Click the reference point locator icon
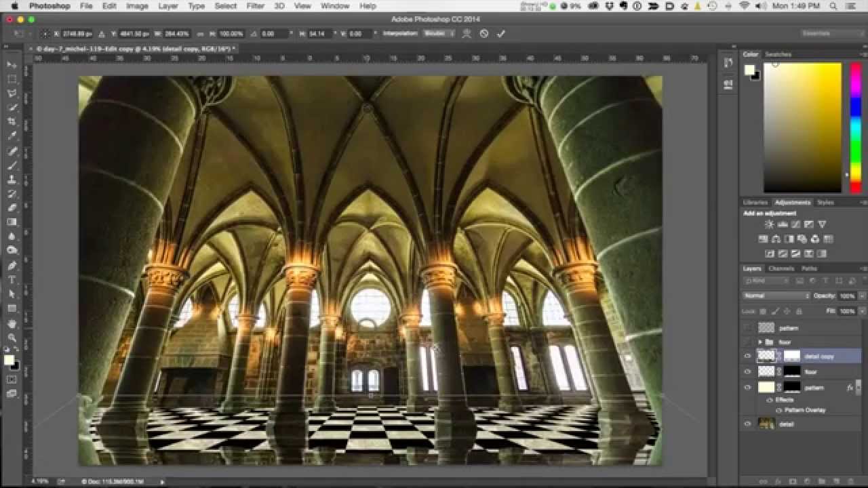The width and height of the screenshot is (868, 488). pyautogui.click(x=45, y=33)
